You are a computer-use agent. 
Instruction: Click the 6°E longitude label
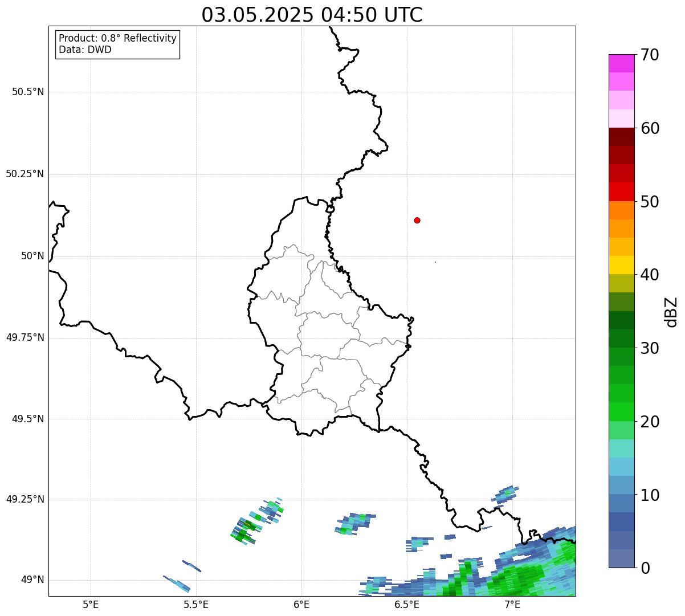click(x=301, y=605)
